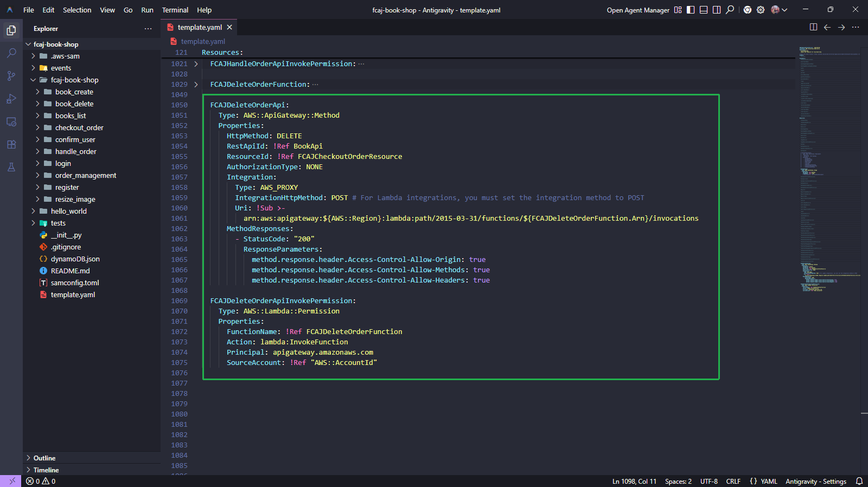Open settings gear in title bar
This screenshot has width=868, height=487.
(761, 10)
